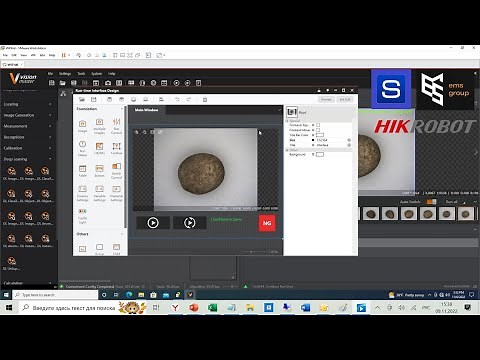This screenshot has width=480, height=360.
Task: Open the dropdown chevron beside Main Window tab
Action: (279, 110)
